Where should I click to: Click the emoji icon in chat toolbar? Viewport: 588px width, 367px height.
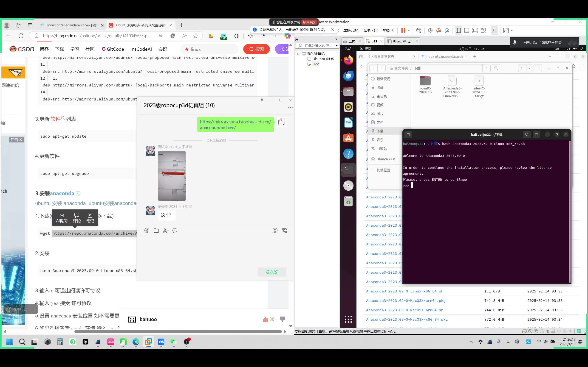pyautogui.click(x=147, y=230)
